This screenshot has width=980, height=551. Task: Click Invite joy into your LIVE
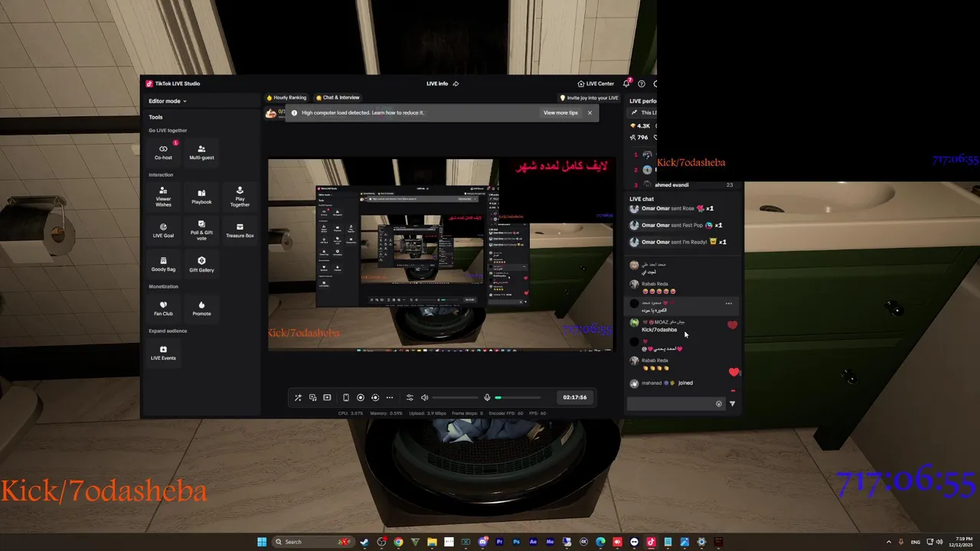(x=589, y=98)
